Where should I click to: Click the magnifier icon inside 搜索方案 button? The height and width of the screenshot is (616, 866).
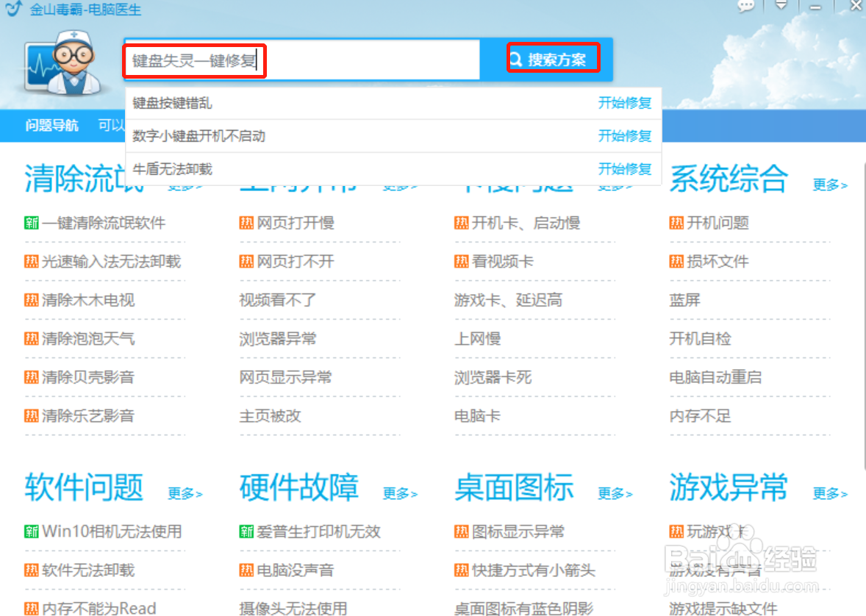click(515, 57)
